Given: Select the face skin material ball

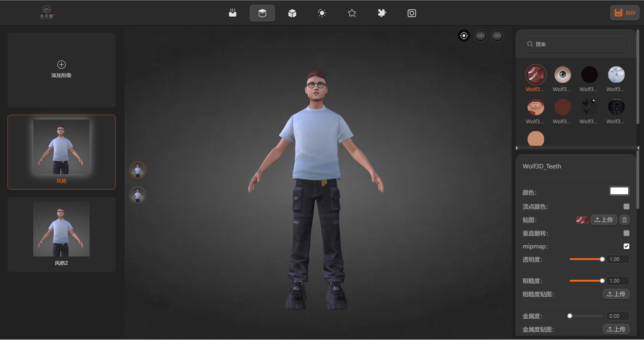Looking at the screenshot, I should pyautogui.click(x=536, y=107).
